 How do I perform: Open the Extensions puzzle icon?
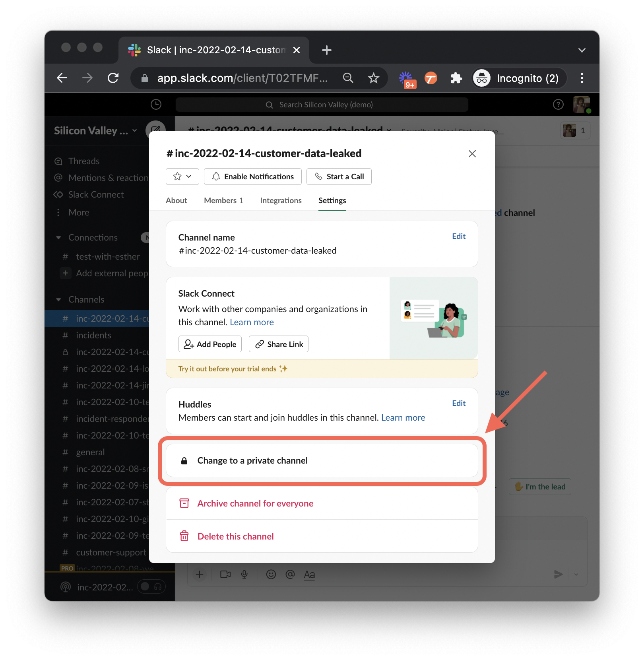pyautogui.click(x=456, y=78)
